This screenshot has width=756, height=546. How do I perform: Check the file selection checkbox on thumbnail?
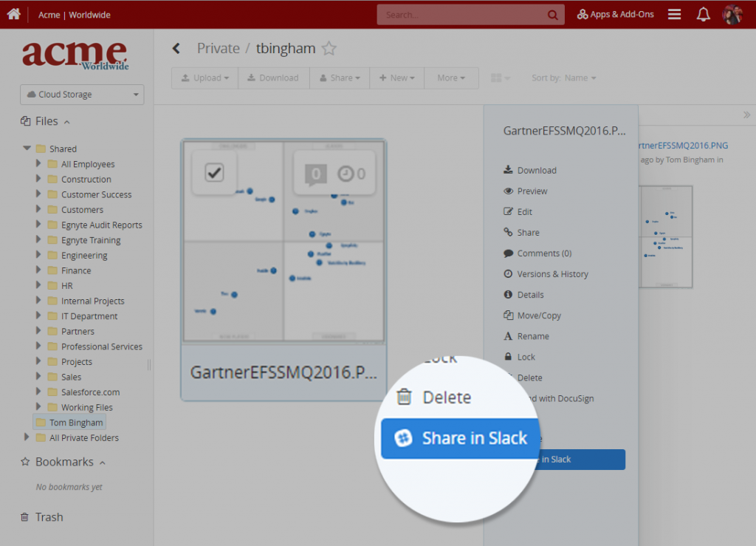click(x=214, y=173)
